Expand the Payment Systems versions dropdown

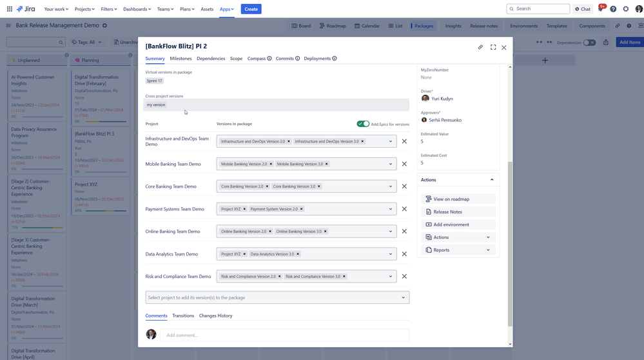(391, 209)
